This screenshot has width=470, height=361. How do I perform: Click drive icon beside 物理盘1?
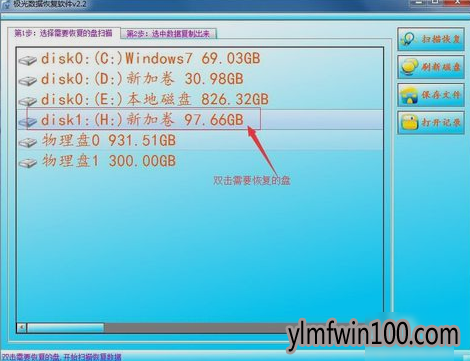[x=28, y=163]
